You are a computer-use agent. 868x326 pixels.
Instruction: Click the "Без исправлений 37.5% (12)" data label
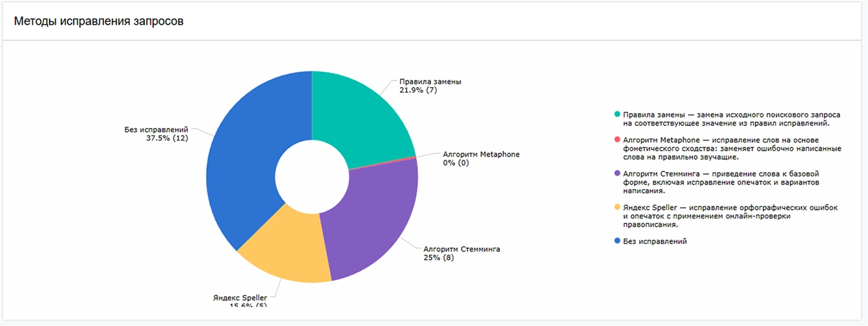click(160, 133)
